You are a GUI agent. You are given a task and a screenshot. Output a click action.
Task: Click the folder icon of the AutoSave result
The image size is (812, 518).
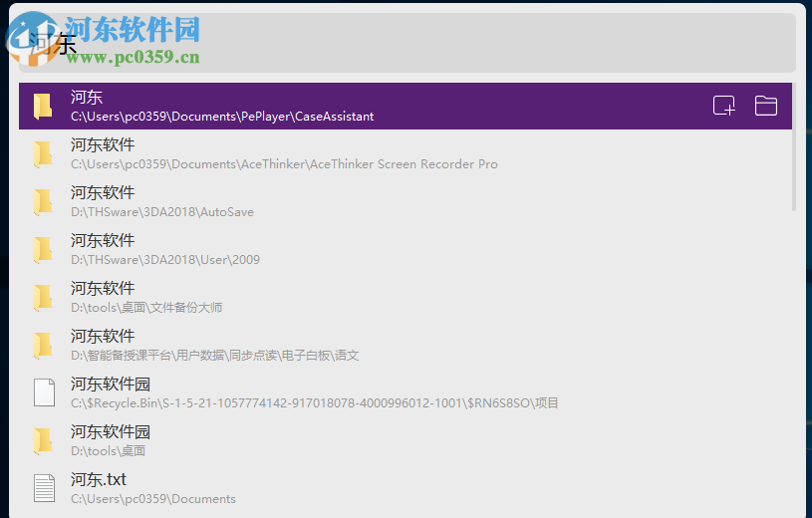click(43, 202)
